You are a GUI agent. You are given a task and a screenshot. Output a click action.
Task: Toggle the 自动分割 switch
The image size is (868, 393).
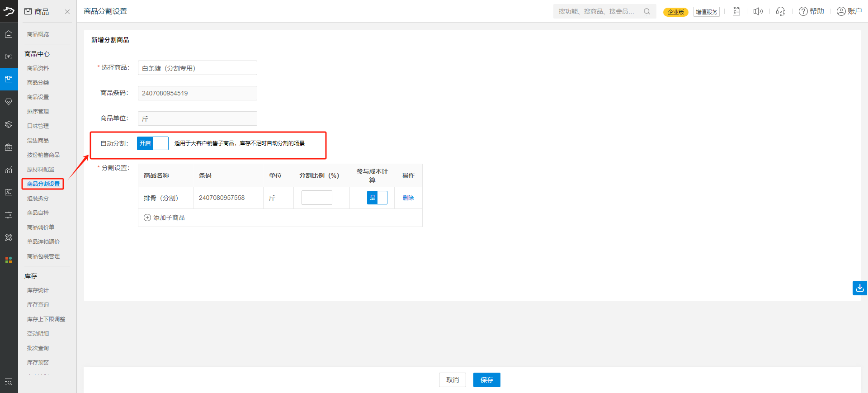pyautogui.click(x=153, y=143)
